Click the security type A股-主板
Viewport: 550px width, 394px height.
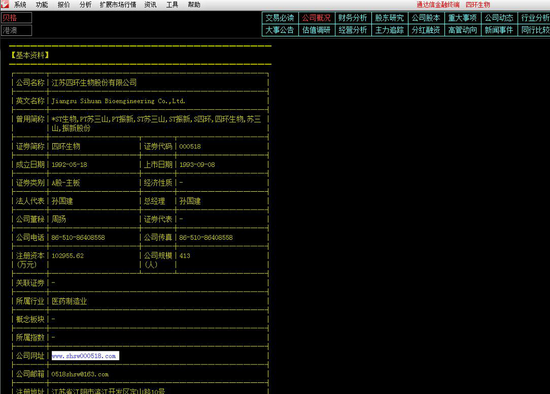(66, 183)
